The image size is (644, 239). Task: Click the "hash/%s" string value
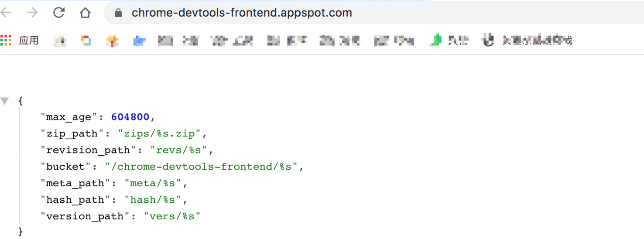tap(153, 200)
